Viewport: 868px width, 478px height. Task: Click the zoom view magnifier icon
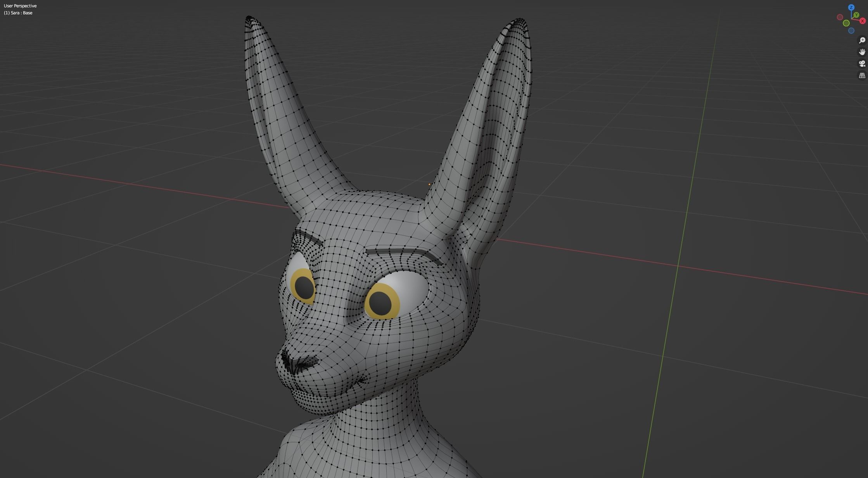(x=862, y=40)
